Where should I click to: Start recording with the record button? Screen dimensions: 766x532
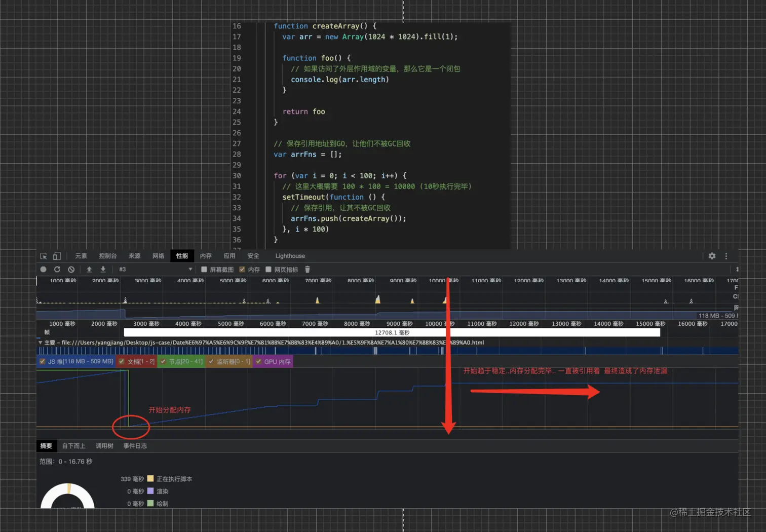tap(43, 270)
